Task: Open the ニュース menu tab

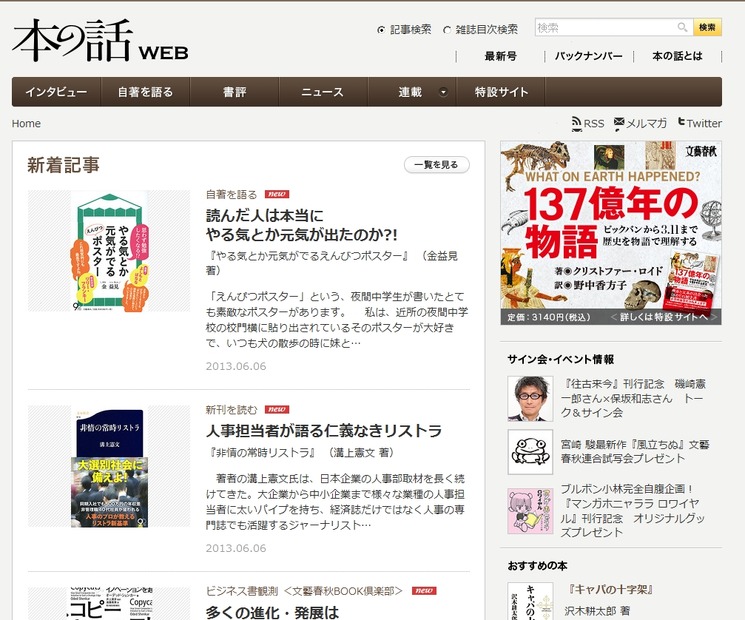Action: tap(323, 92)
